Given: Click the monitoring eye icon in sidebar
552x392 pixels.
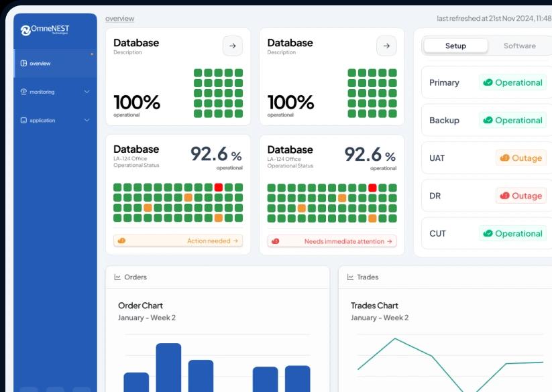Looking at the screenshot, I should pos(24,92).
